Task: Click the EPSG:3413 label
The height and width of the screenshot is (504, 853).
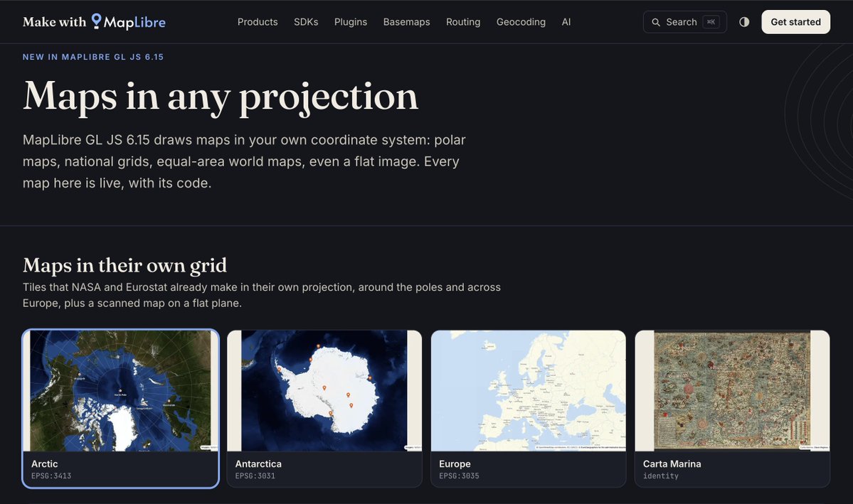Action: (51, 476)
